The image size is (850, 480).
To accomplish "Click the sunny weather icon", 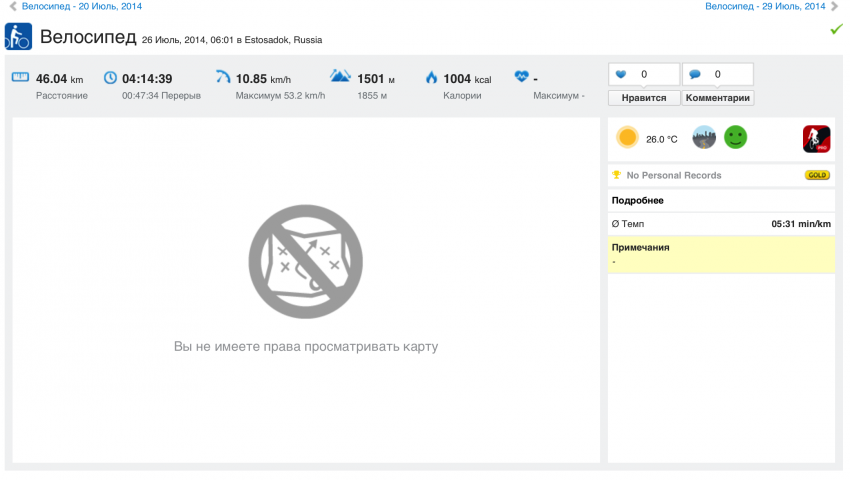I will pos(627,138).
